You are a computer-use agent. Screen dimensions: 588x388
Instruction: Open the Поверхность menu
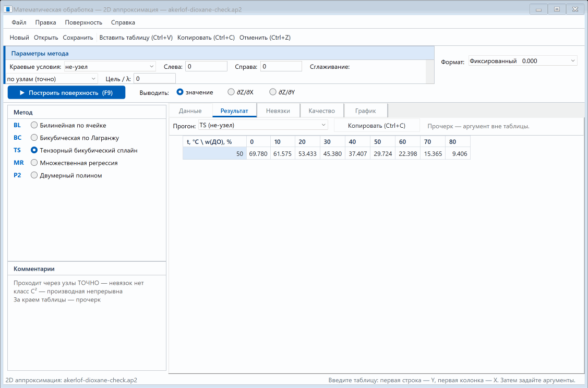83,22
